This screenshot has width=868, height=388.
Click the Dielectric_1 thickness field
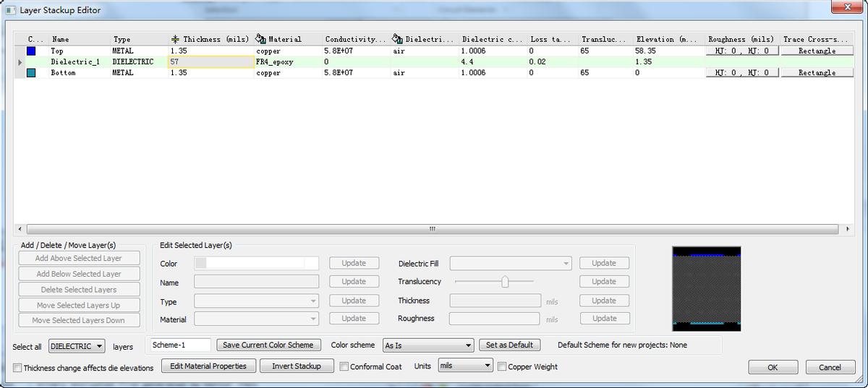(x=210, y=62)
